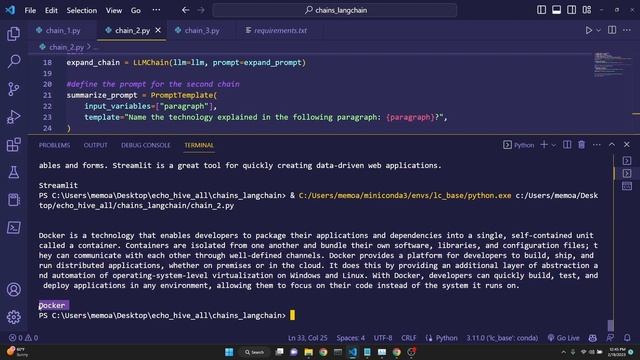
Task: Go forward with navigation arrow
Action: pyautogui.click(x=201, y=10)
